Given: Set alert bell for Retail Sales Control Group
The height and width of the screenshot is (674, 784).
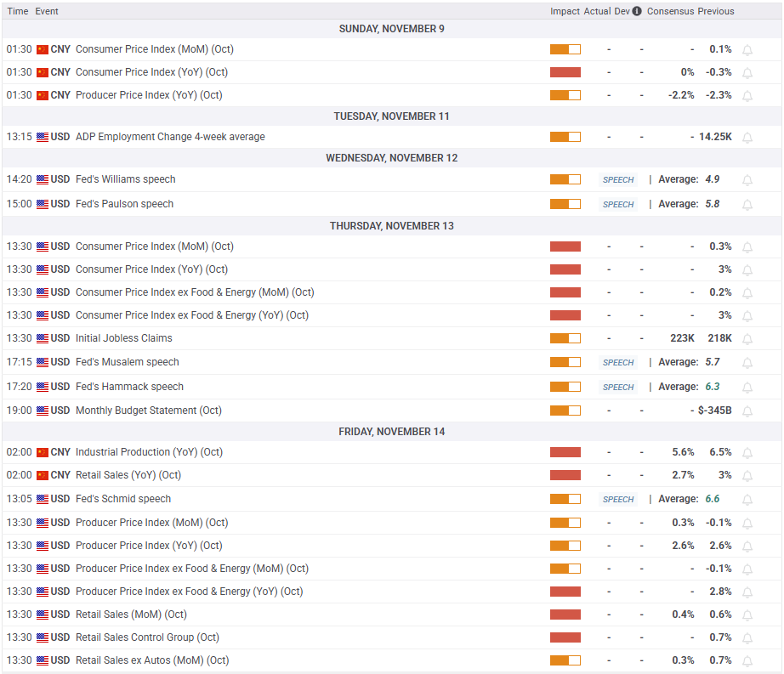Looking at the screenshot, I should coord(747,638).
